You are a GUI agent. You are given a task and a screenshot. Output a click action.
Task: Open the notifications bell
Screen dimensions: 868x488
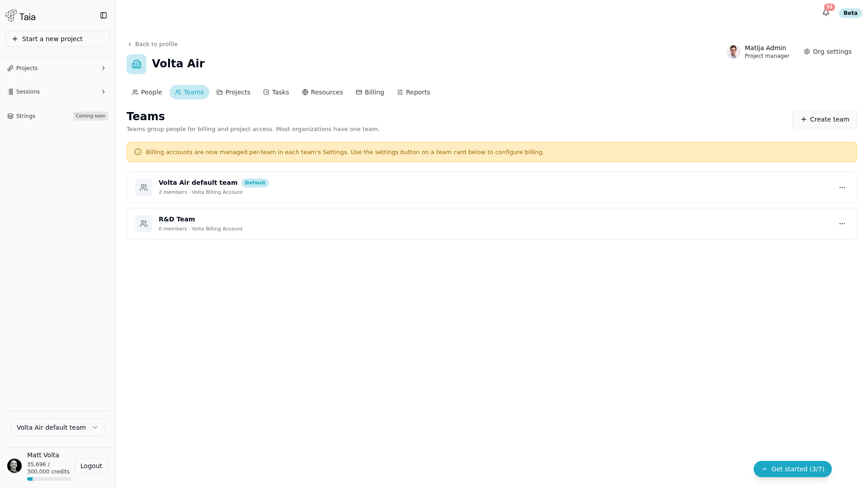[826, 13]
